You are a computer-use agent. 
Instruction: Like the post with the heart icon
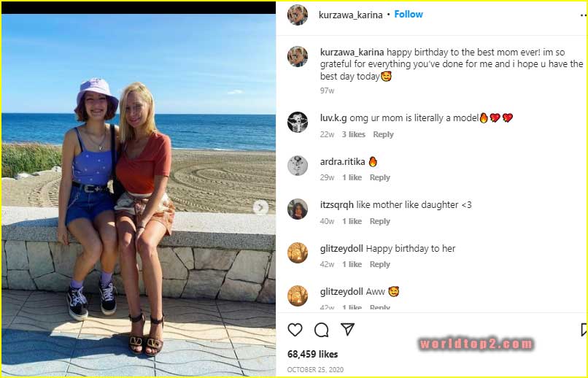click(x=295, y=330)
